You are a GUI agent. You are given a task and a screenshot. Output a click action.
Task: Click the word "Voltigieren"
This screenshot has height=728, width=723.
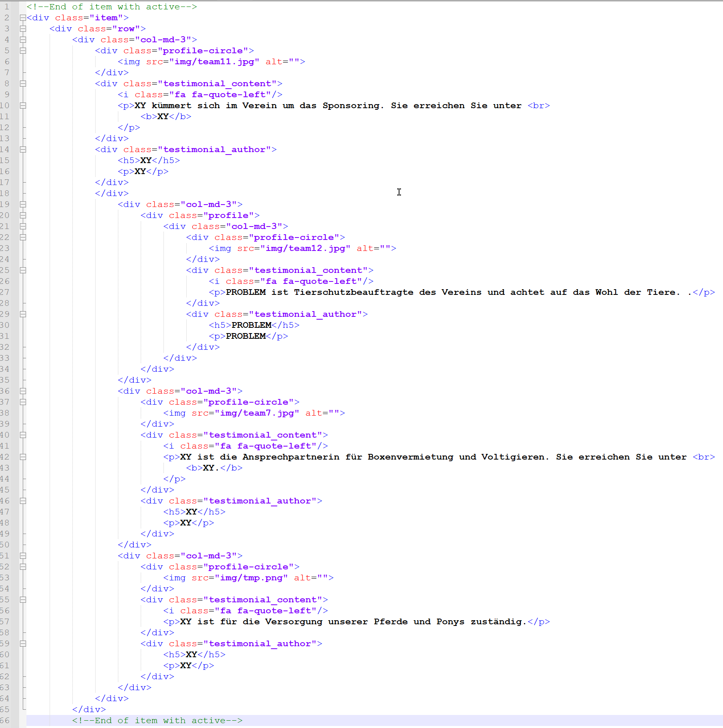tap(513, 457)
